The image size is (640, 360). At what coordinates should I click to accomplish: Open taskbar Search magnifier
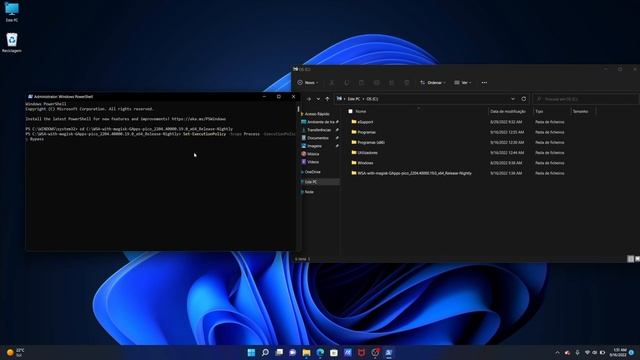point(265,352)
